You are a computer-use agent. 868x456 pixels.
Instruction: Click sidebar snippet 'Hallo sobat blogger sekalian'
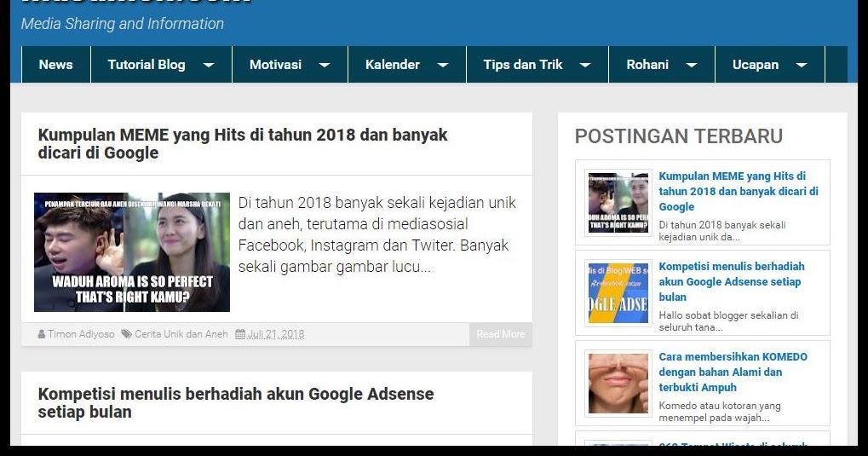point(728,321)
